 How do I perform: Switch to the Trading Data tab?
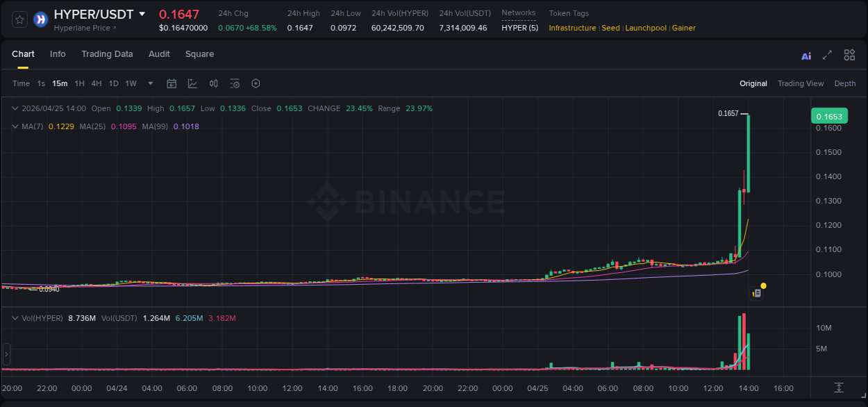coord(107,54)
